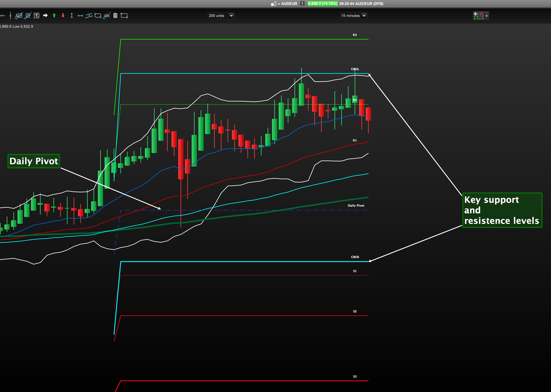Select the white right arrow tool
This screenshot has height=392, width=551.
tap(45, 15)
